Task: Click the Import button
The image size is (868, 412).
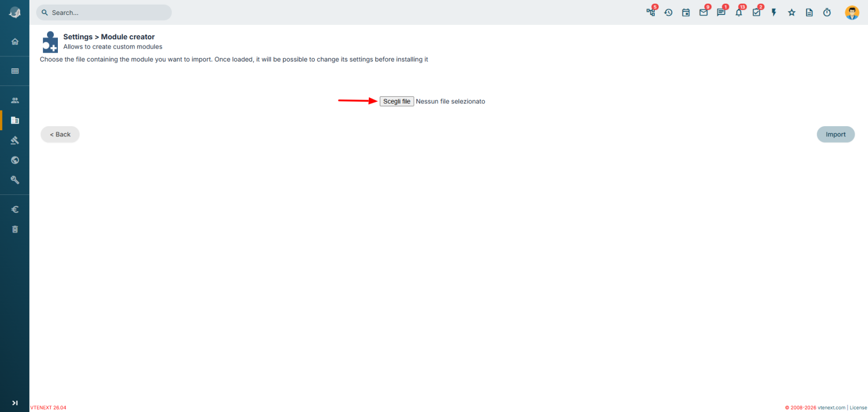Action: pos(835,134)
